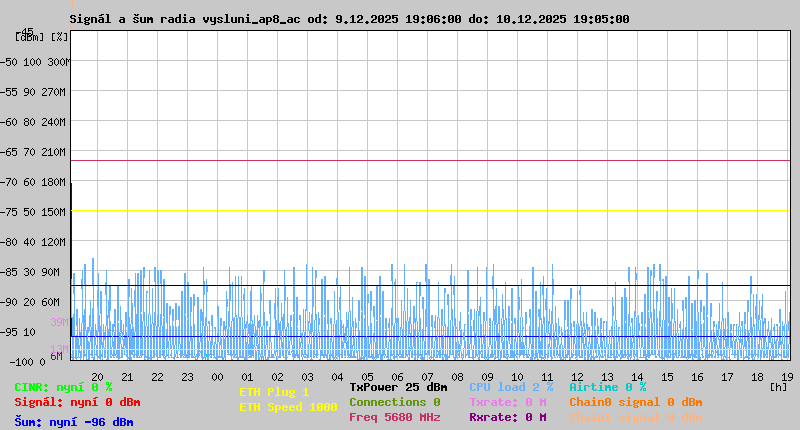Click the 00 midnight marker on time axis
800x430 pixels.
tap(217, 376)
